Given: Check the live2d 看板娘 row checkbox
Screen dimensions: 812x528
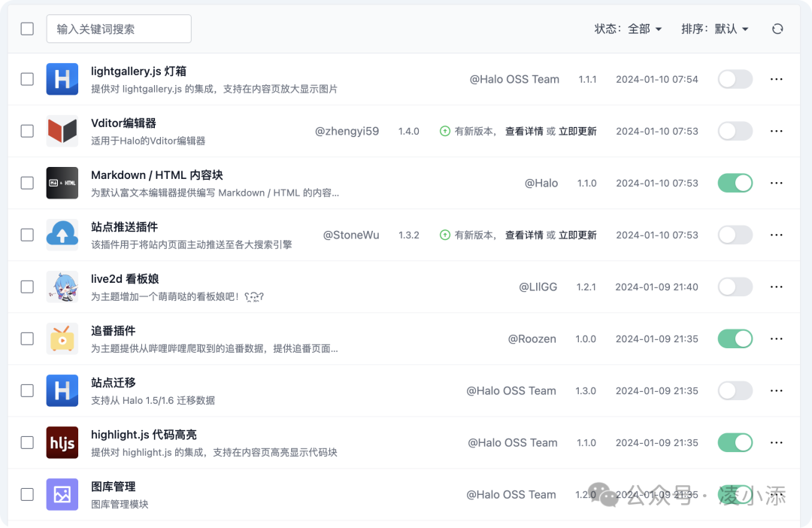Looking at the screenshot, I should pos(28,287).
